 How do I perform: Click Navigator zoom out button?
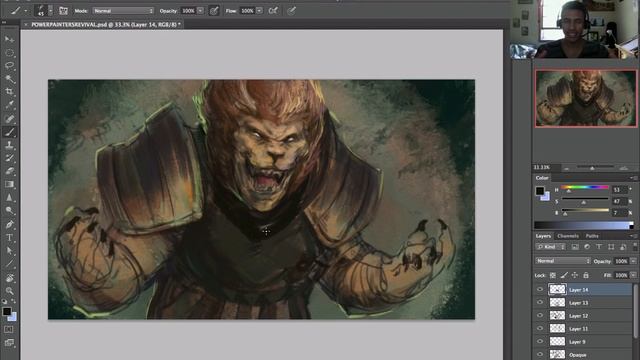click(567, 168)
